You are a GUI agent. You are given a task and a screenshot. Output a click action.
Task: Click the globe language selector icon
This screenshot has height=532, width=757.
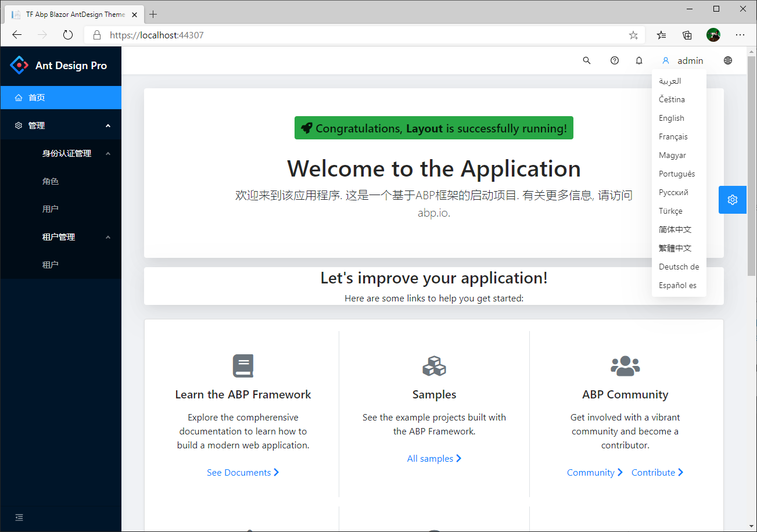coord(727,60)
